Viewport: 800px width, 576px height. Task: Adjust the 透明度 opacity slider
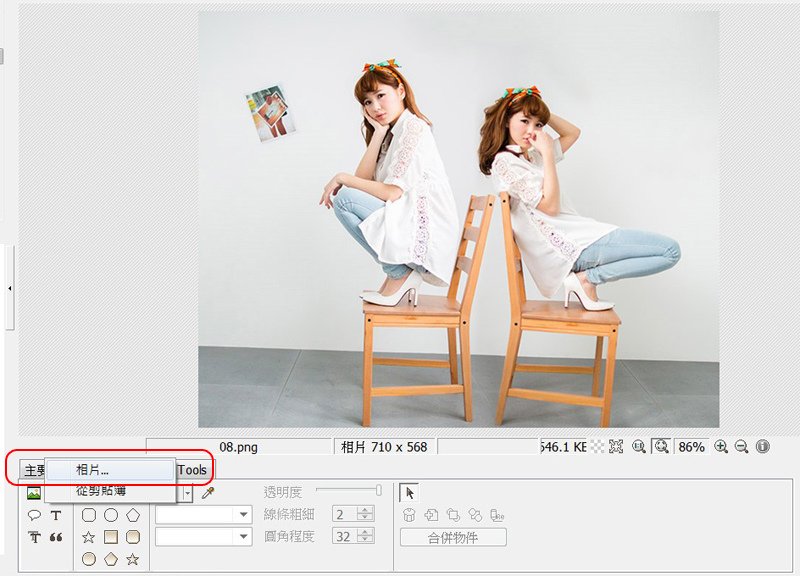pyautogui.click(x=348, y=490)
